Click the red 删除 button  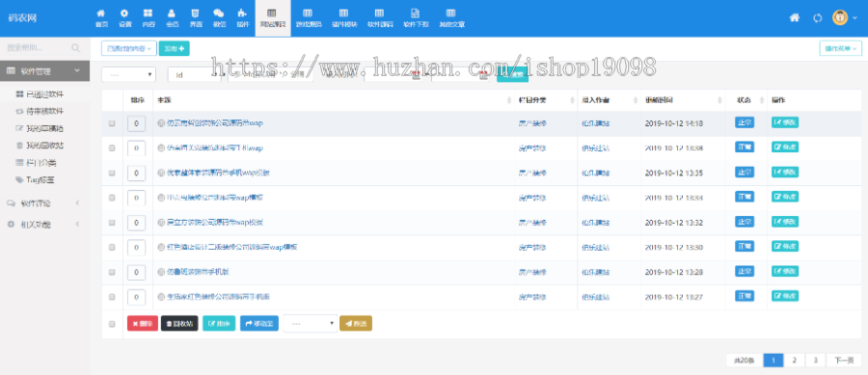(x=143, y=324)
